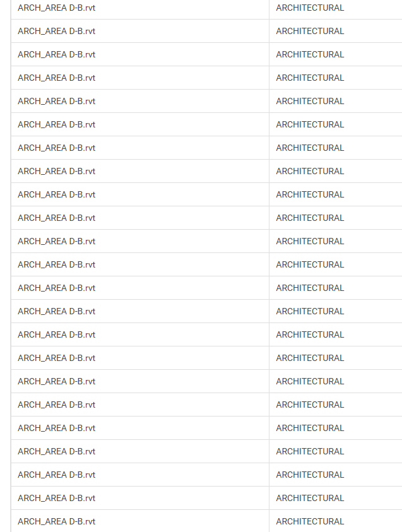
Task: Click ARCH_AREA D-B.rvt in the topmost row
Action: (x=56, y=8)
